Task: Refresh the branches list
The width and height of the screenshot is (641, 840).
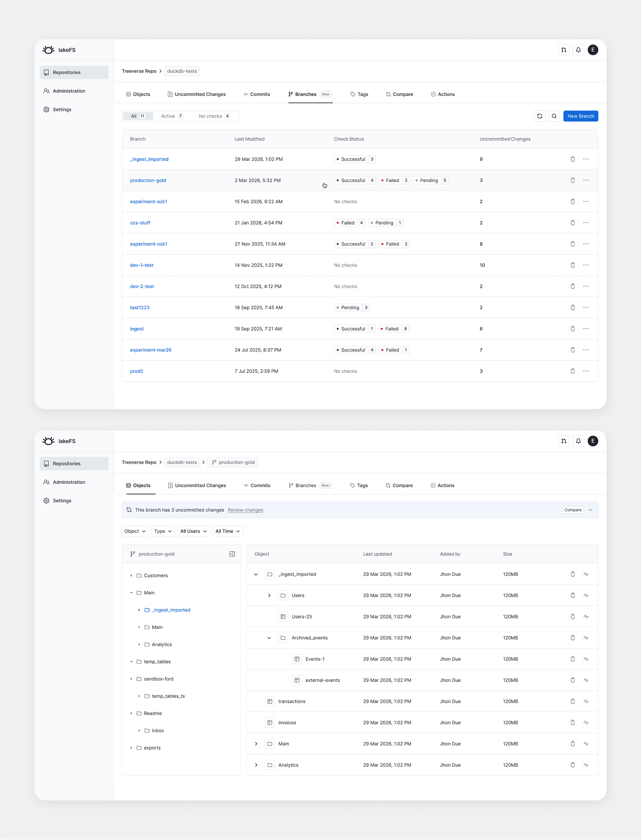Action: tap(540, 116)
